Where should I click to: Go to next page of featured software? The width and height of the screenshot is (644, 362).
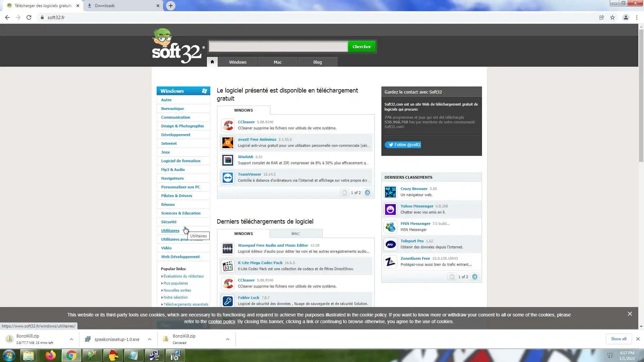coord(367,192)
